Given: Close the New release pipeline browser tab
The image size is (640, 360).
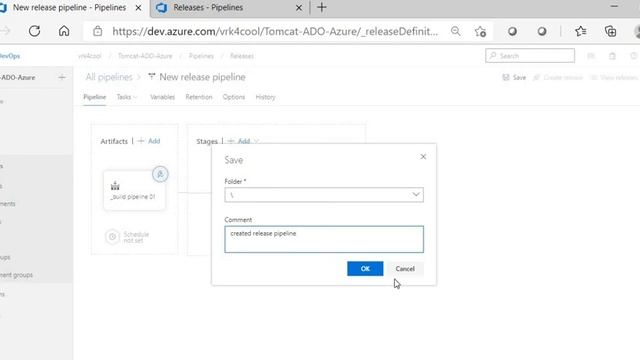Looking at the screenshot, I should pyautogui.click(x=138, y=8).
